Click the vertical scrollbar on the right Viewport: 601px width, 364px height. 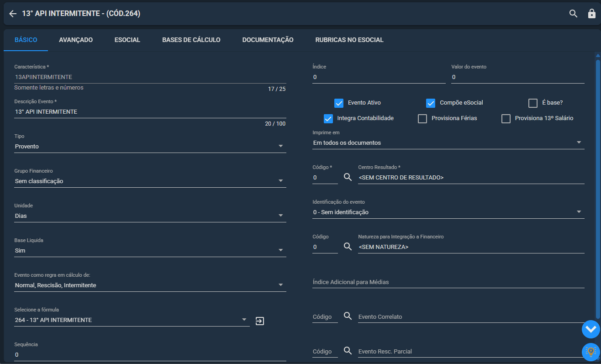tap(598, 189)
